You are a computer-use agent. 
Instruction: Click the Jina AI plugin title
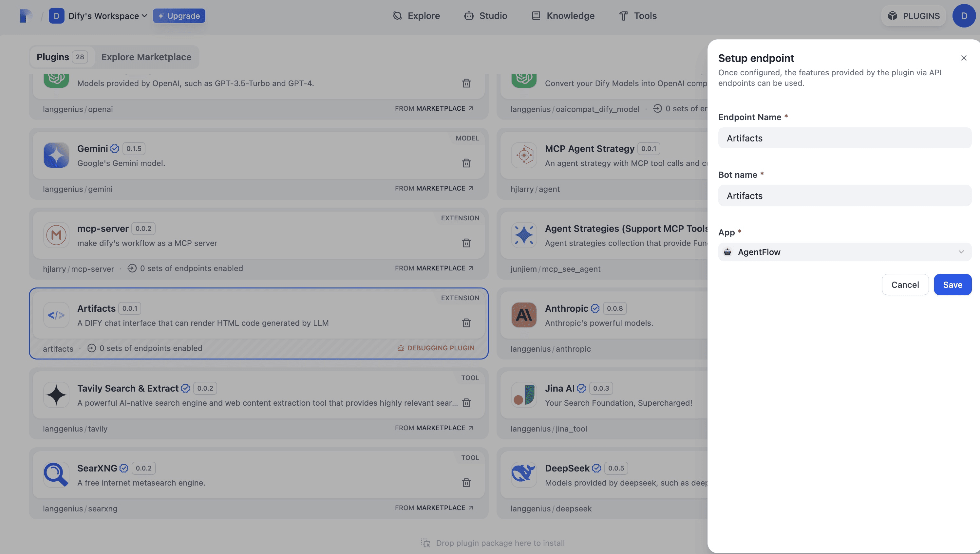[x=559, y=388]
